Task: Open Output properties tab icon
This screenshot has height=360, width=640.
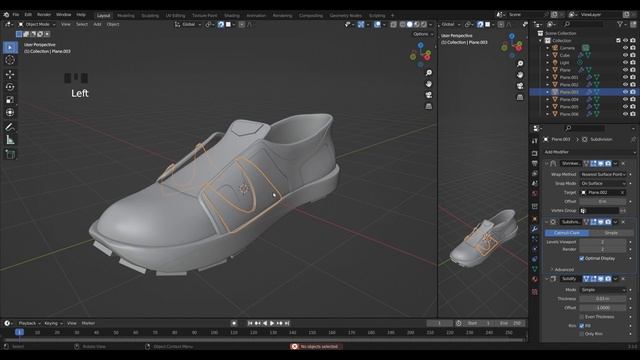Action: pyautogui.click(x=535, y=163)
